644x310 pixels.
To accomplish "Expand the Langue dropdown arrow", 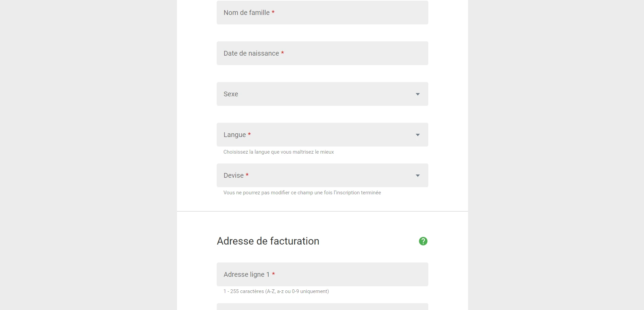I will tap(418, 135).
